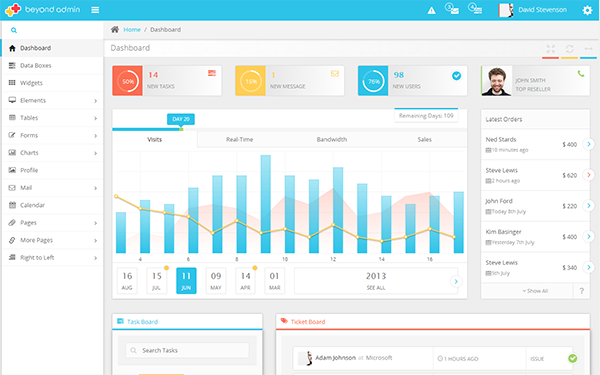The image size is (600, 375).
Task: Open the Steve Lewis $340 order arrow
Action: pyautogui.click(x=589, y=267)
